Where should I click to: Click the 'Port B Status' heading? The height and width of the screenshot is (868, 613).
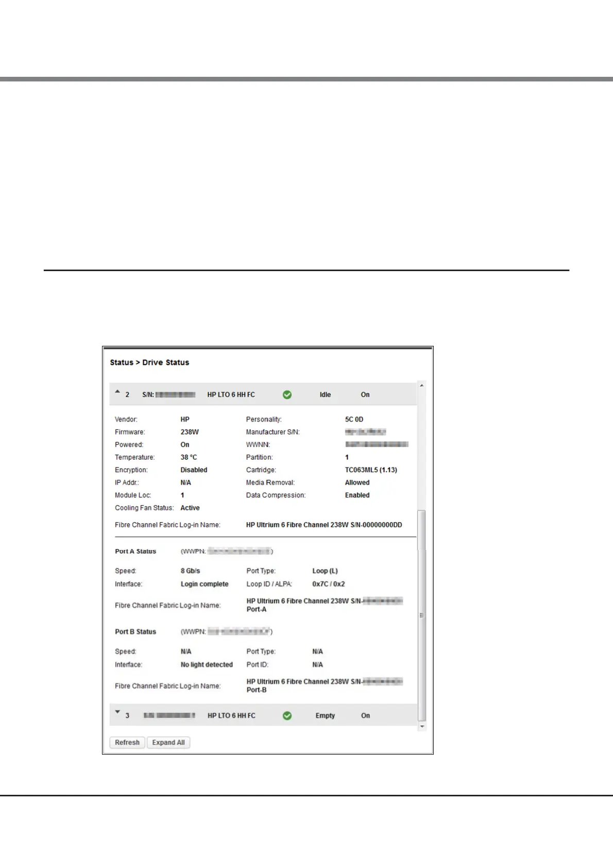[135, 632]
